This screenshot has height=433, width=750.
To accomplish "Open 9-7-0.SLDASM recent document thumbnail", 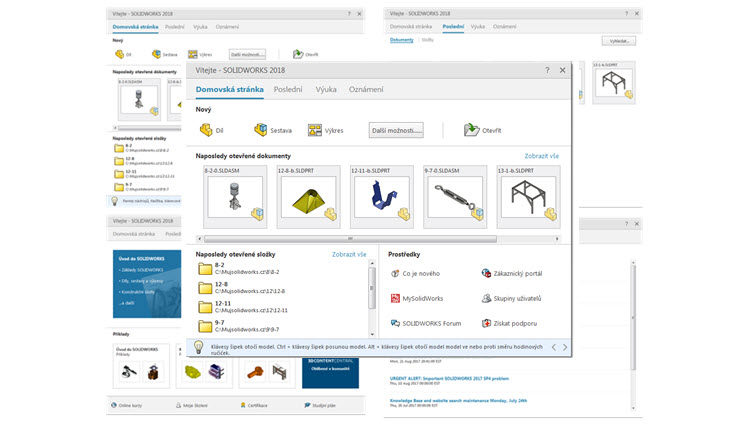I will click(x=455, y=197).
